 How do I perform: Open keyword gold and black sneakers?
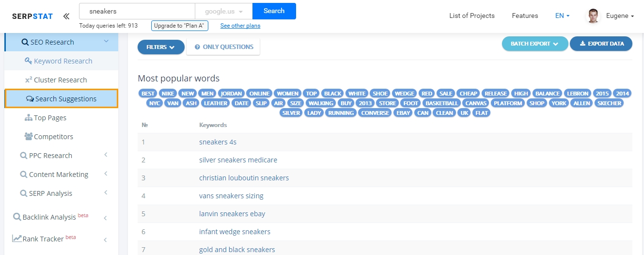pyautogui.click(x=237, y=250)
